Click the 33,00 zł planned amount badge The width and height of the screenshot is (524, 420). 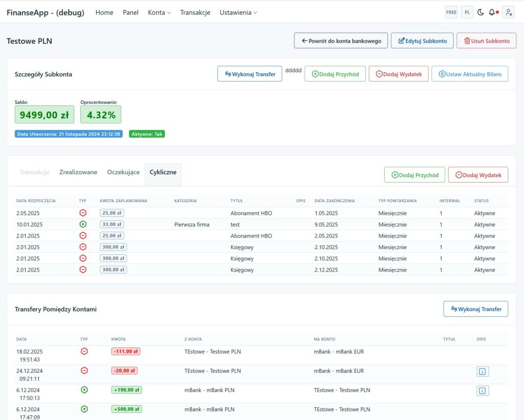(x=112, y=224)
